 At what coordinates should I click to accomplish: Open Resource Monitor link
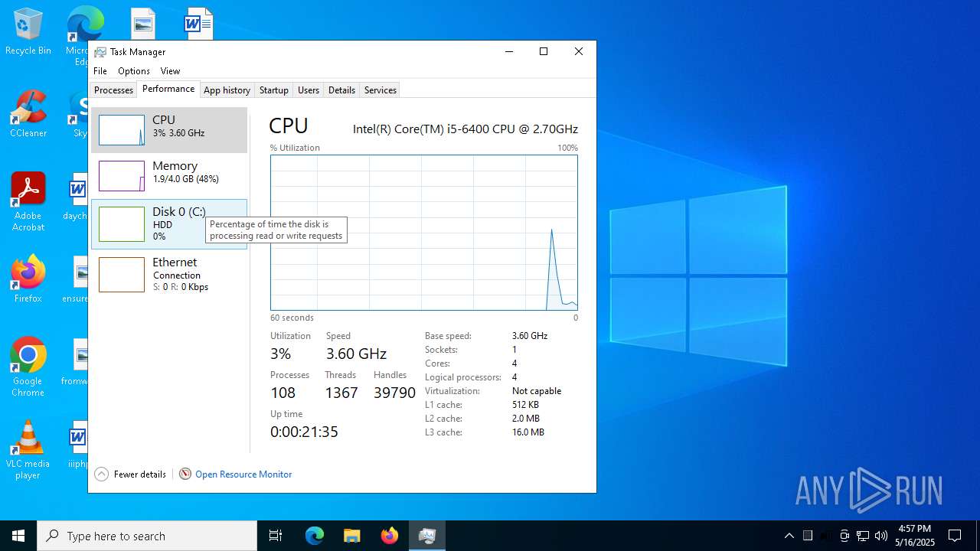coord(243,474)
